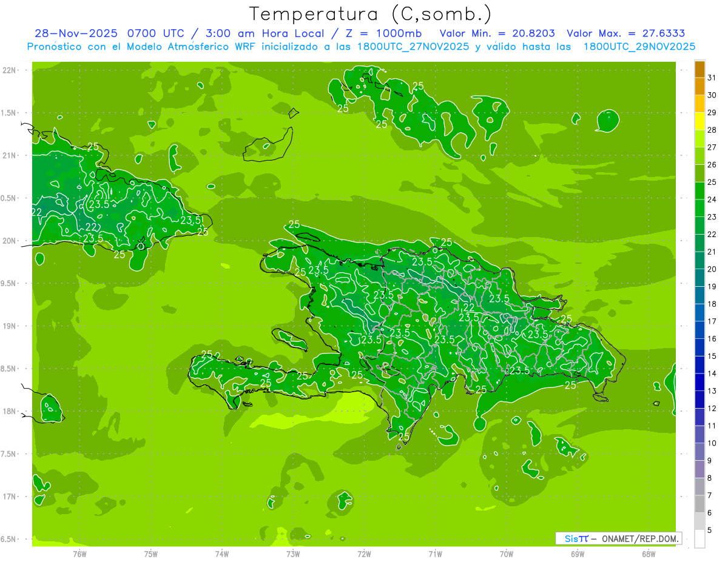Click the "22N" latitude axis label

pos(9,70)
